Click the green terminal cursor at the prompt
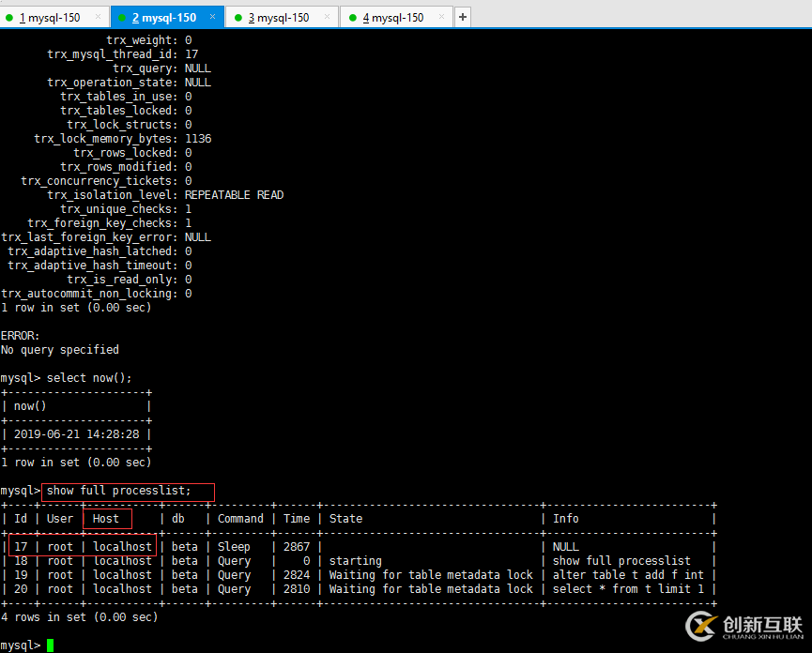Image resolution: width=812 pixels, height=653 pixels. click(51, 645)
